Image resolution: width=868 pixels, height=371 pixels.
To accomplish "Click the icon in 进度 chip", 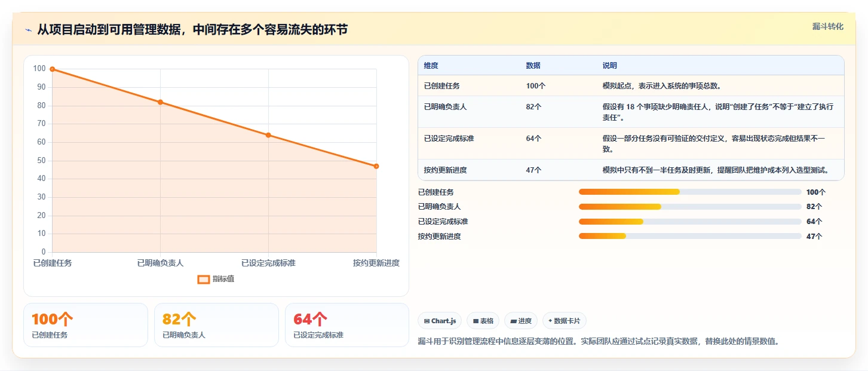I will [513, 321].
